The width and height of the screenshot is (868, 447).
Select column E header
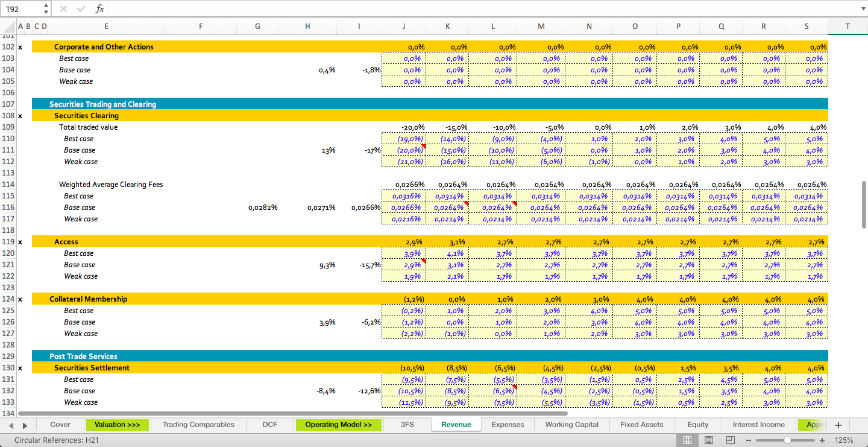tap(106, 26)
